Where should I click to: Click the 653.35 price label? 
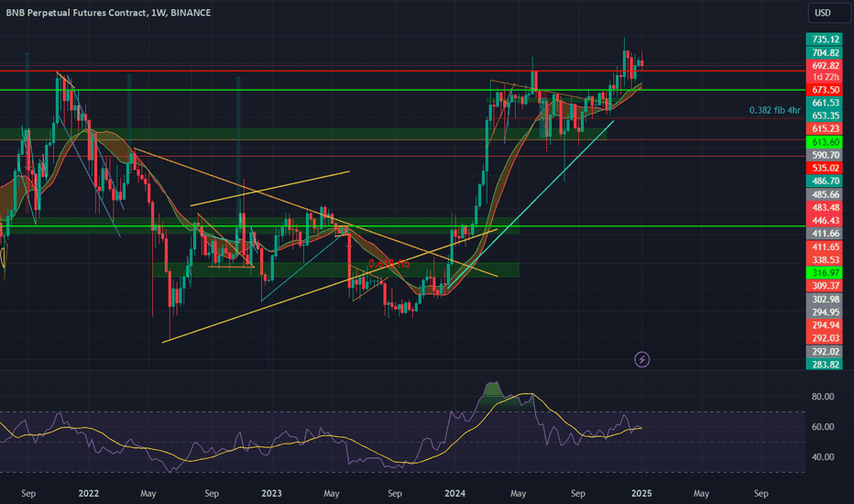pos(825,115)
